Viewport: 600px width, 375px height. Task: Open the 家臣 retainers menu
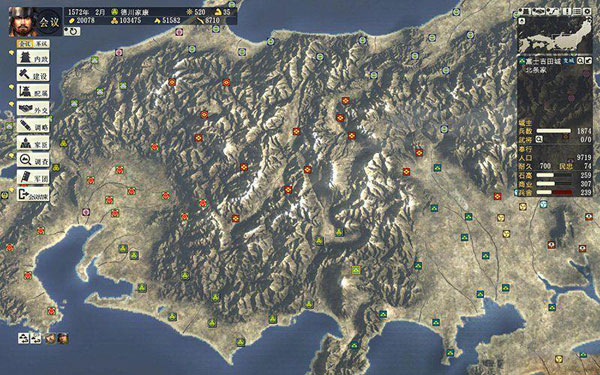tap(33, 143)
